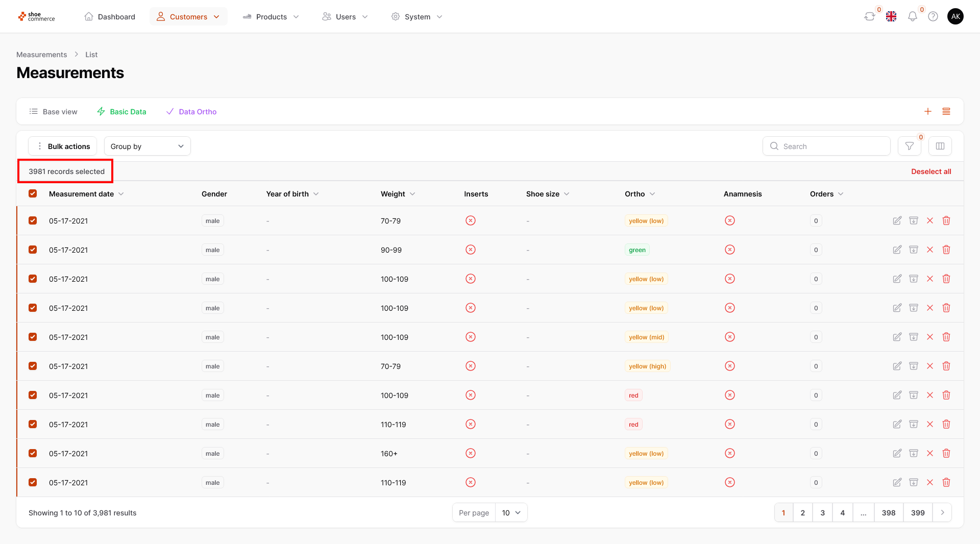Open the Bulk actions button
This screenshot has width=980, height=544.
coord(63,146)
